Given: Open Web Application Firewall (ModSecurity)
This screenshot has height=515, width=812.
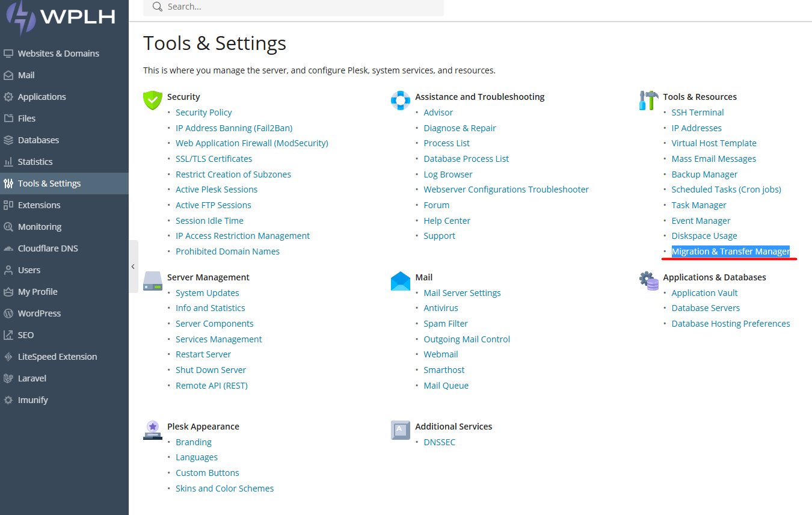Looking at the screenshot, I should pos(252,143).
